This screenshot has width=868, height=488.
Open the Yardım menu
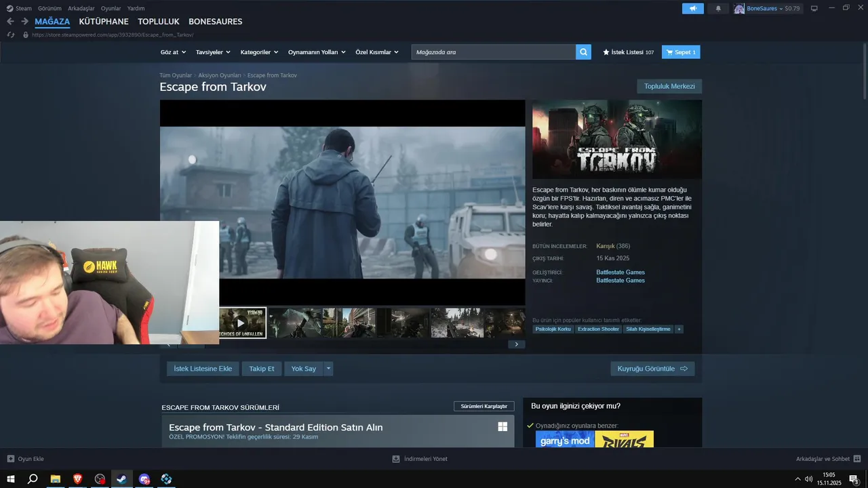click(136, 8)
